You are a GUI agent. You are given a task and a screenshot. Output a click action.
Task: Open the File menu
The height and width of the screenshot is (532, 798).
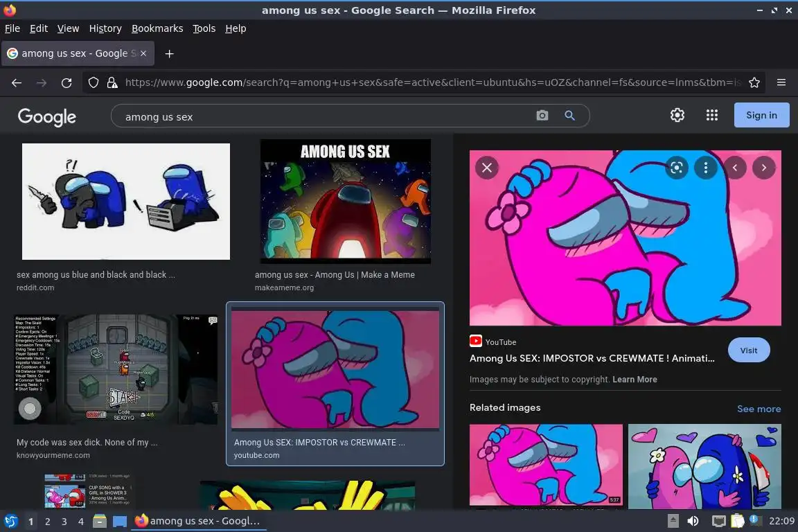[12, 28]
